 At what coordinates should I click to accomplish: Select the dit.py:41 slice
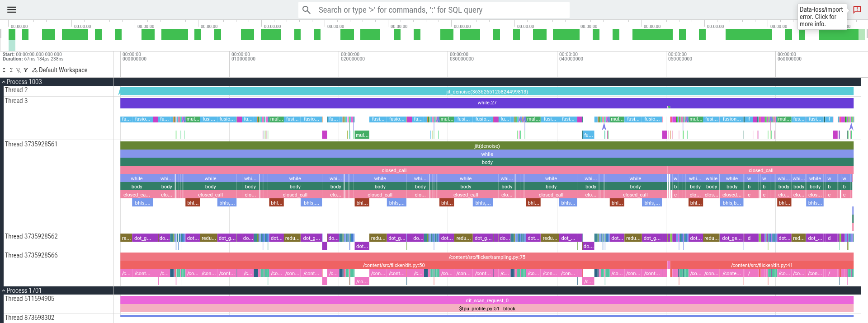coord(762,265)
